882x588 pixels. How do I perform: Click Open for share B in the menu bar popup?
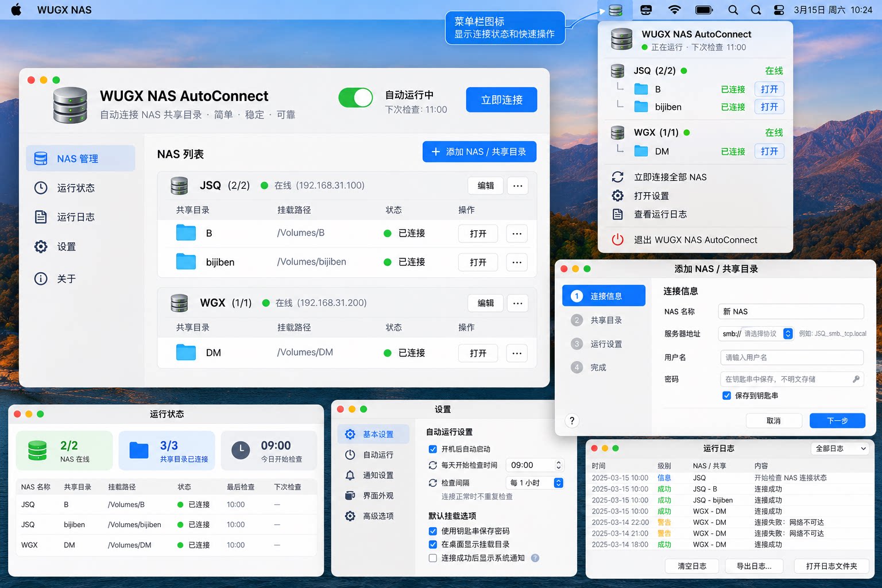[x=769, y=89]
